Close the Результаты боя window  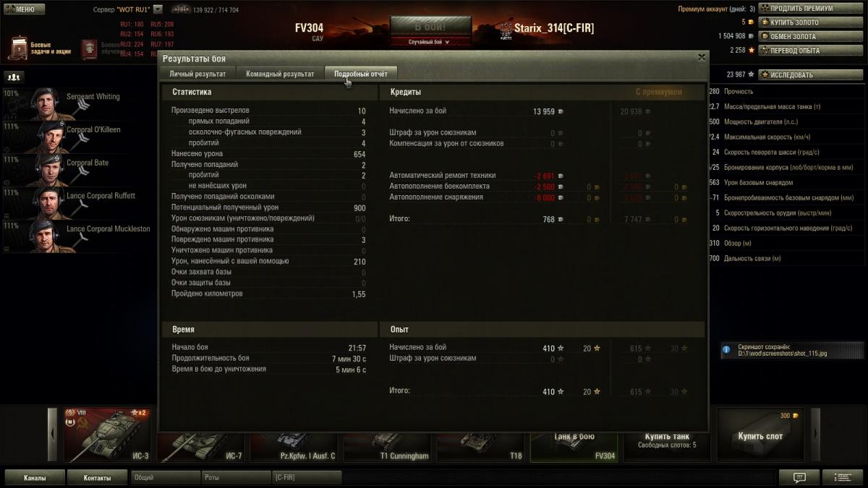(x=701, y=57)
